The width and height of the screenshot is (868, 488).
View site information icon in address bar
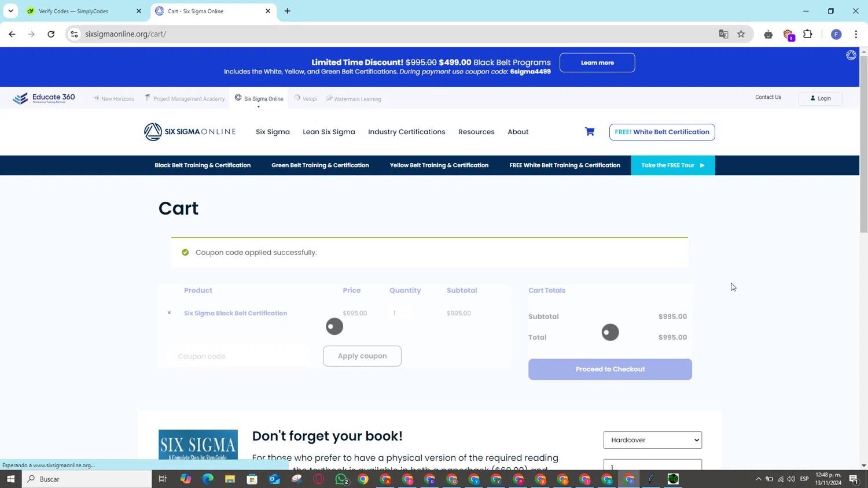(74, 34)
